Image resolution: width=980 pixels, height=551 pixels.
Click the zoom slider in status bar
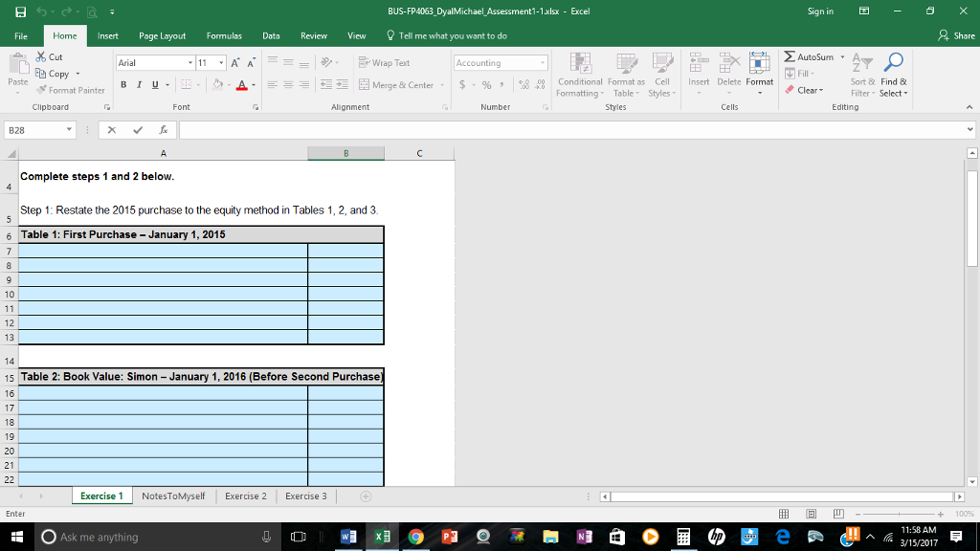(899, 514)
